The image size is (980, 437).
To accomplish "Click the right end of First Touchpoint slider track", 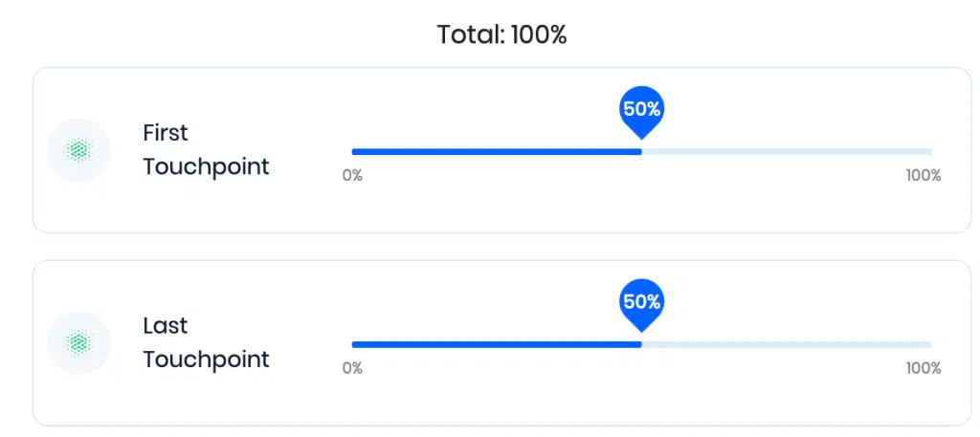I will pyautogui.click(x=930, y=152).
